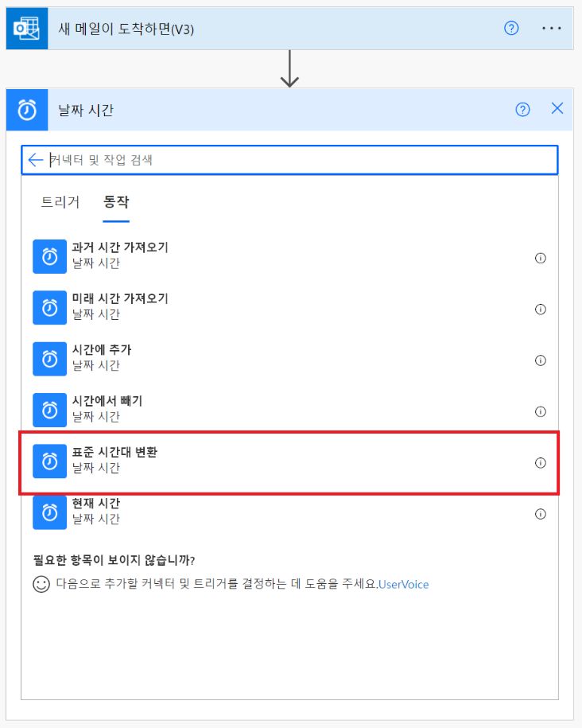Click the smiley feedback icon

41,584
